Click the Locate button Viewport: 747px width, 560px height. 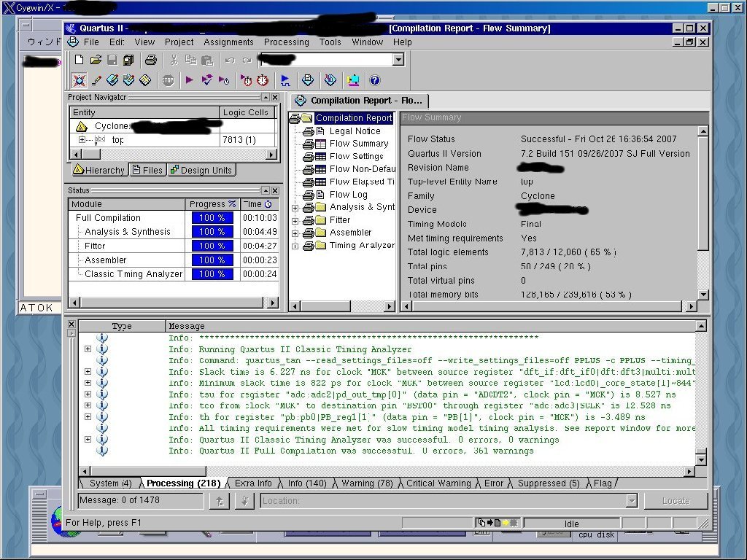tap(676, 500)
